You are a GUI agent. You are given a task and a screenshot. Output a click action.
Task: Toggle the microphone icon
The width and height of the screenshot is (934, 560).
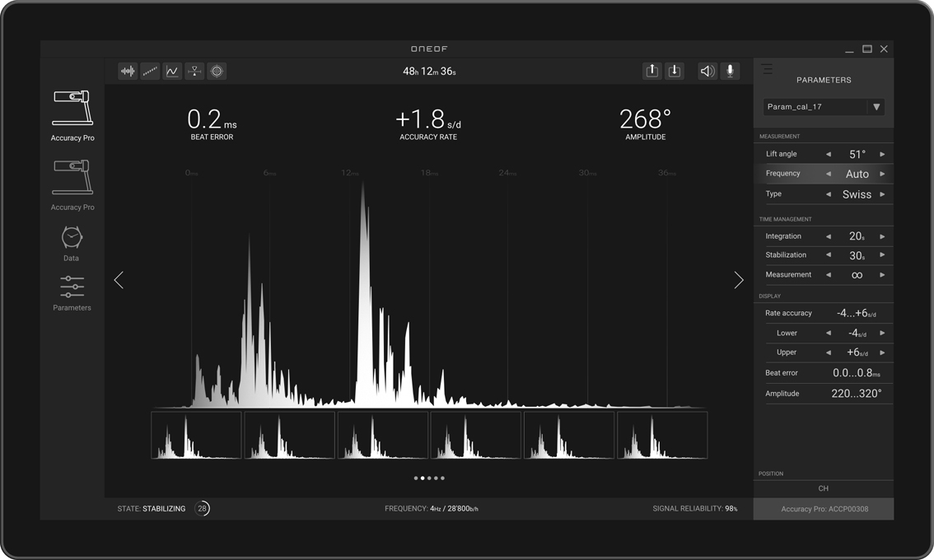(x=730, y=72)
